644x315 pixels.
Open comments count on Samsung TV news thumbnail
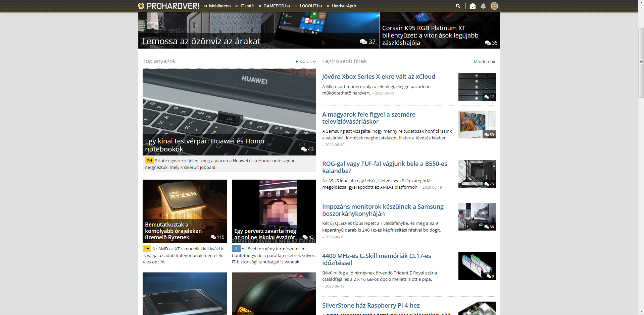pos(489,135)
